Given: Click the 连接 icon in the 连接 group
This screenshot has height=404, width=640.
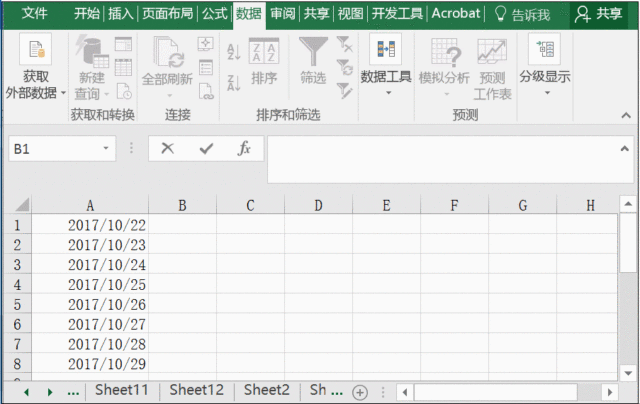Looking at the screenshot, I should (x=206, y=44).
